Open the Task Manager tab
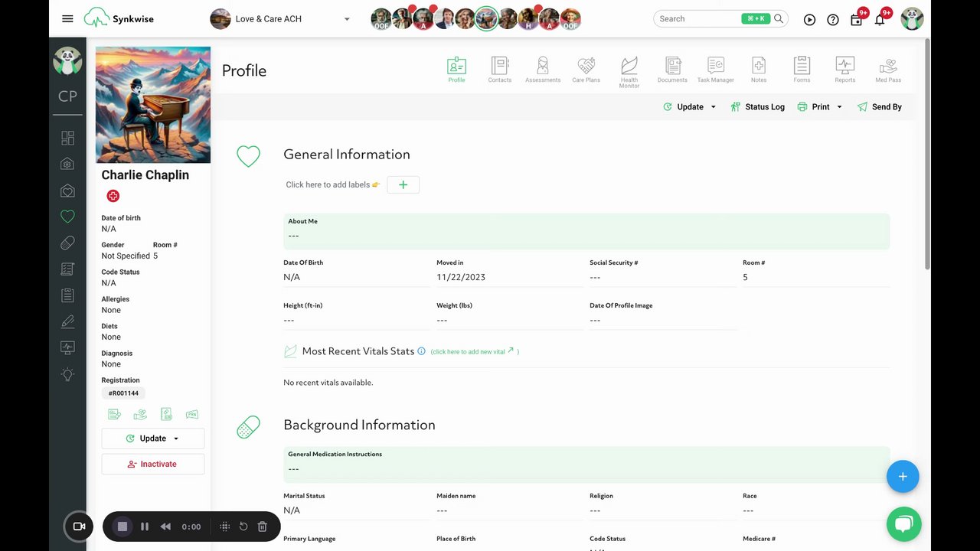Viewport: 980px width, 551px height. 715,70
